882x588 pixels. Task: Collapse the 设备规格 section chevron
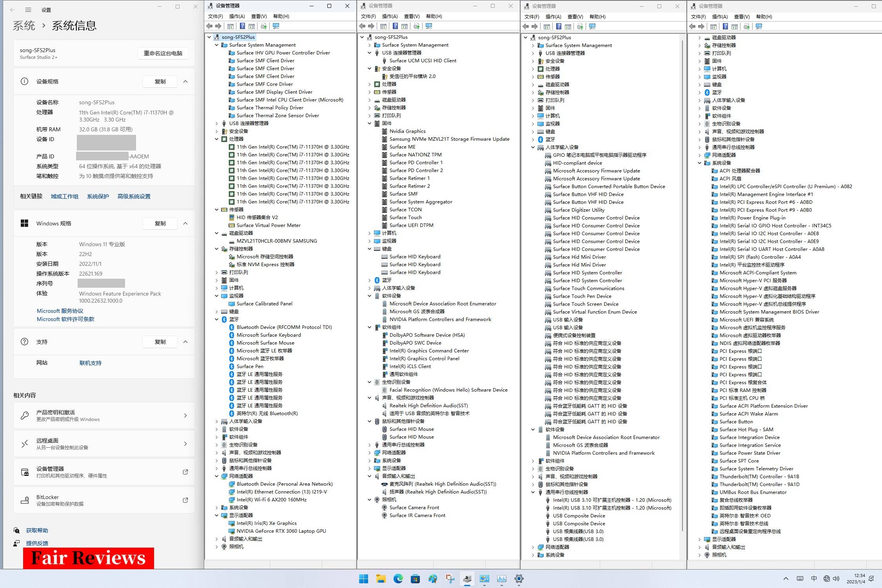[x=185, y=82]
